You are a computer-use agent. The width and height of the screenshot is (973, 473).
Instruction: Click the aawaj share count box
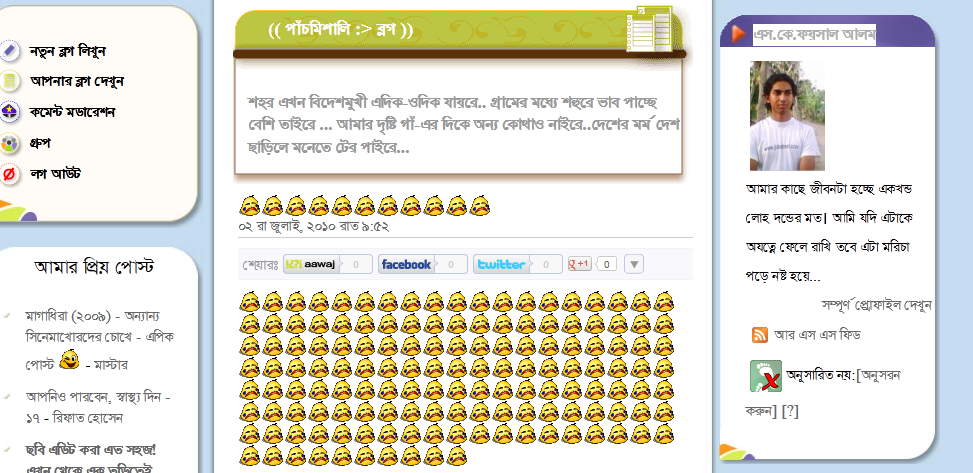(x=356, y=264)
